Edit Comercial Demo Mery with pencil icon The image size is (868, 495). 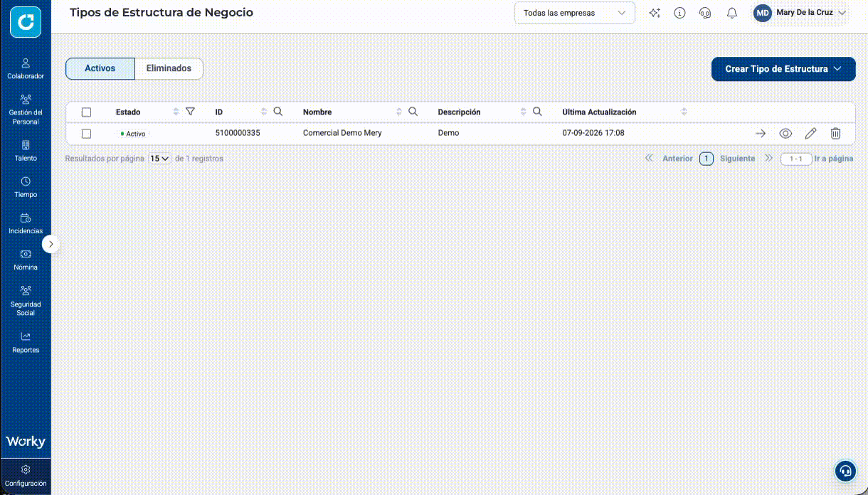[810, 133]
